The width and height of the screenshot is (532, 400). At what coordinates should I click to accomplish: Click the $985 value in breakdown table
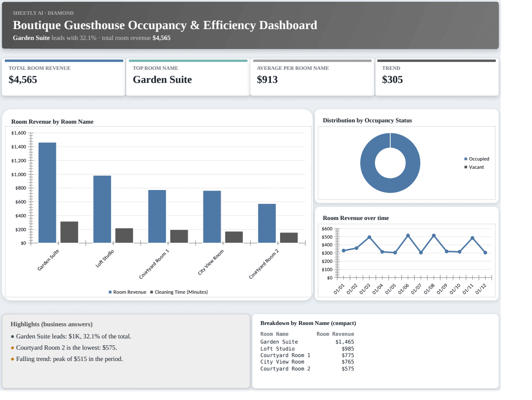(x=348, y=349)
